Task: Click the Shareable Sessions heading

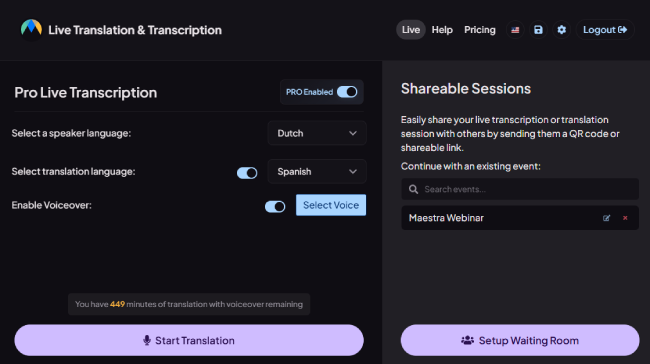Action: [x=466, y=89]
